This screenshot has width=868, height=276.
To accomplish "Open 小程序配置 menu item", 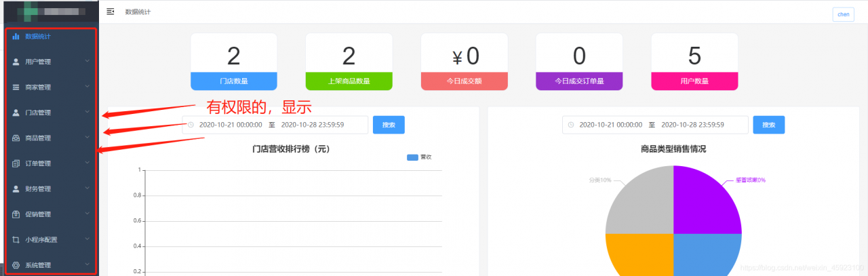I will pyautogui.click(x=51, y=240).
